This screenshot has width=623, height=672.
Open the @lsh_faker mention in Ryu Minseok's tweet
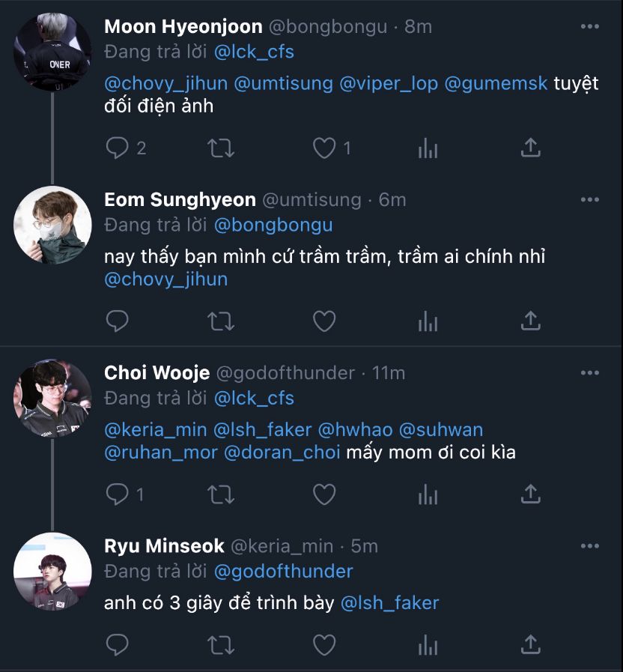coord(389,603)
